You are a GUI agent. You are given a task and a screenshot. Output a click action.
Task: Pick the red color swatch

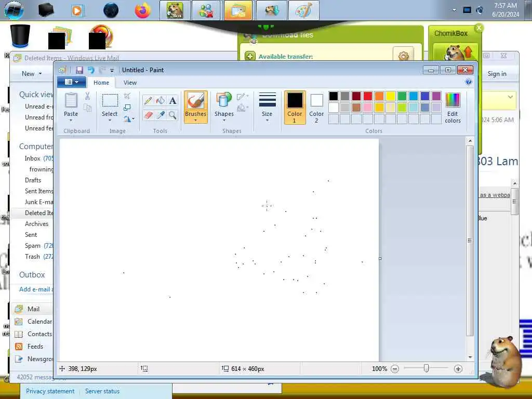[x=368, y=96]
